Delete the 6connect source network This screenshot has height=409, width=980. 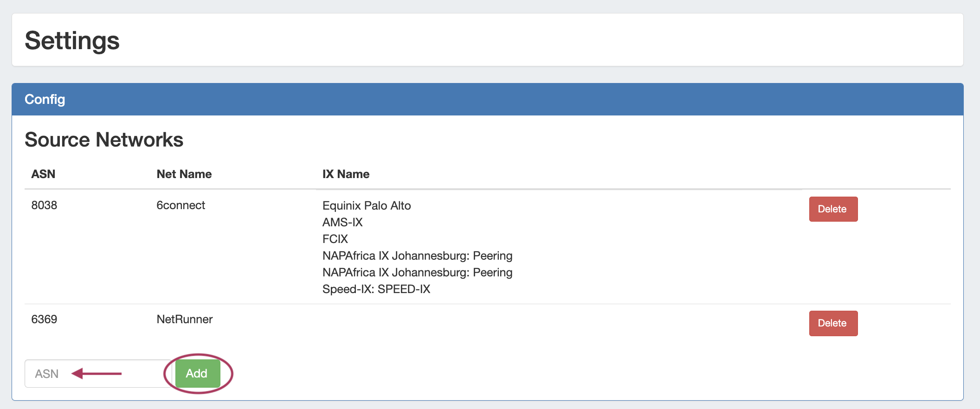pyautogui.click(x=833, y=209)
